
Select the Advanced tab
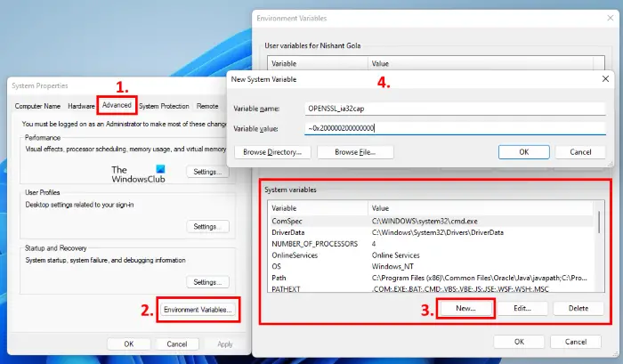coord(117,105)
